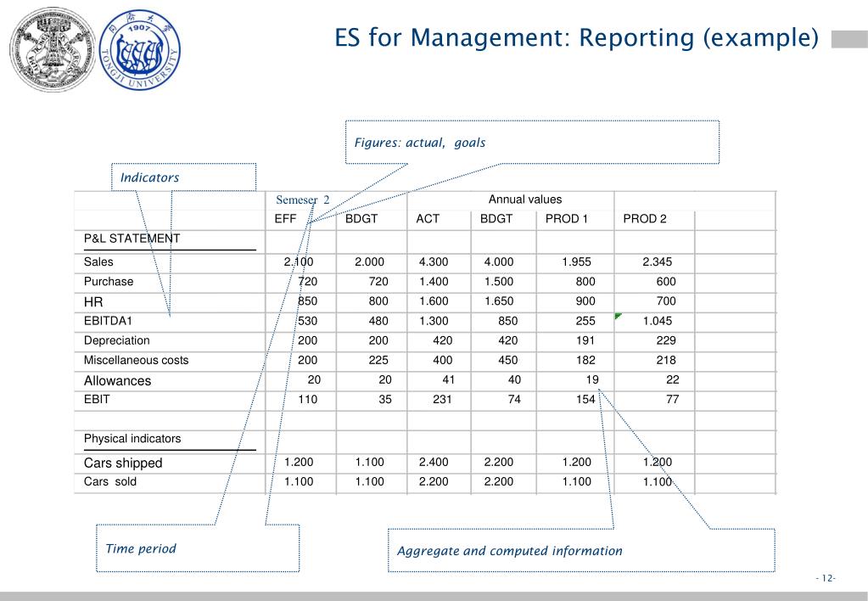Click the 'Indicators' callout label
This screenshot has width=868, height=601.
(x=149, y=177)
